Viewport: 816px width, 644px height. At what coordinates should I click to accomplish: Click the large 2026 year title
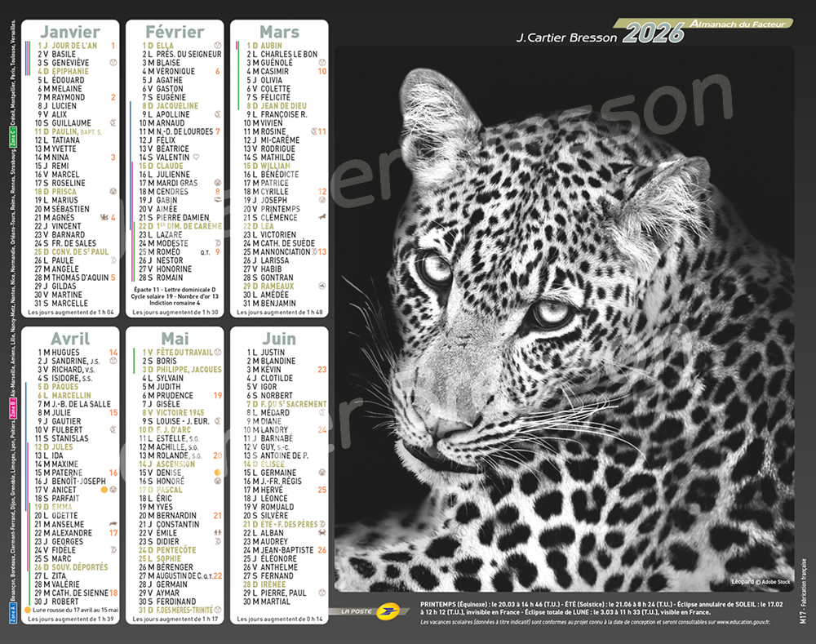(654, 34)
